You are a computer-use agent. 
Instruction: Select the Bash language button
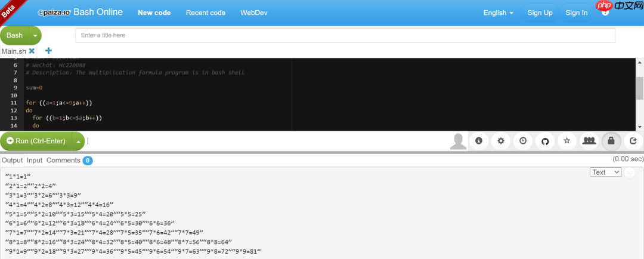click(14, 35)
